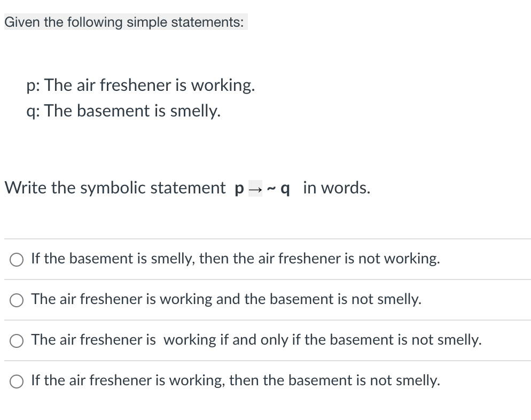531x420 pixels.
Task: Click statement p definition text
Action: pos(141,85)
